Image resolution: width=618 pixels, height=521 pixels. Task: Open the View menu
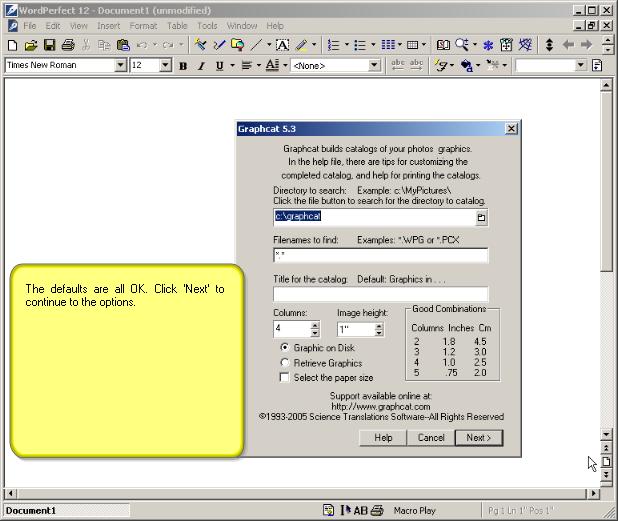click(79, 26)
